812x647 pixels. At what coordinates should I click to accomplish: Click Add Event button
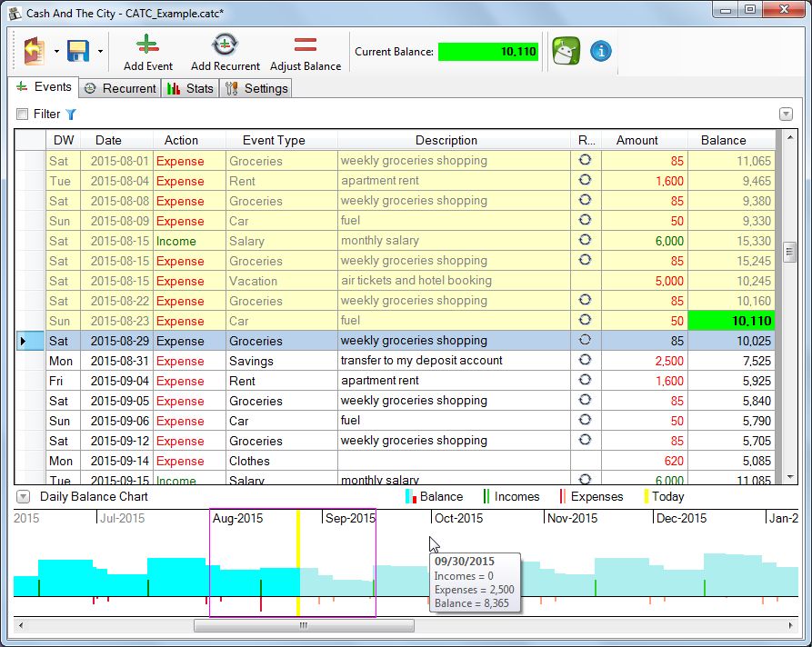(x=147, y=53)
